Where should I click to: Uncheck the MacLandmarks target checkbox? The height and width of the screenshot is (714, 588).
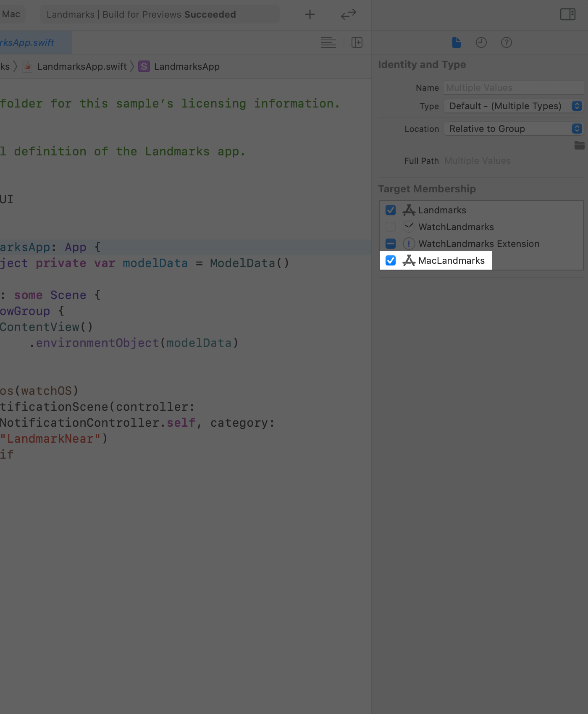391,260
